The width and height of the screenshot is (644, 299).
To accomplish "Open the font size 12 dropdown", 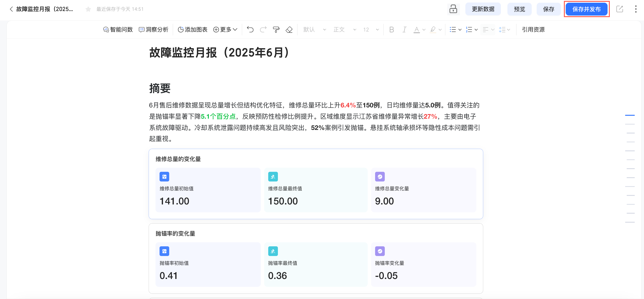I will (371, 29).
